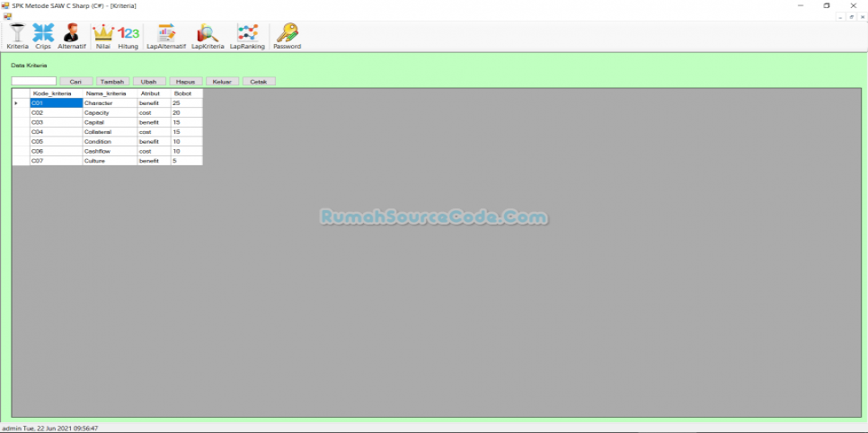The width and height of the screenshot is (868, 433).
Task: Focus the search text box beside Cari
Action: (x=34, y=82)
